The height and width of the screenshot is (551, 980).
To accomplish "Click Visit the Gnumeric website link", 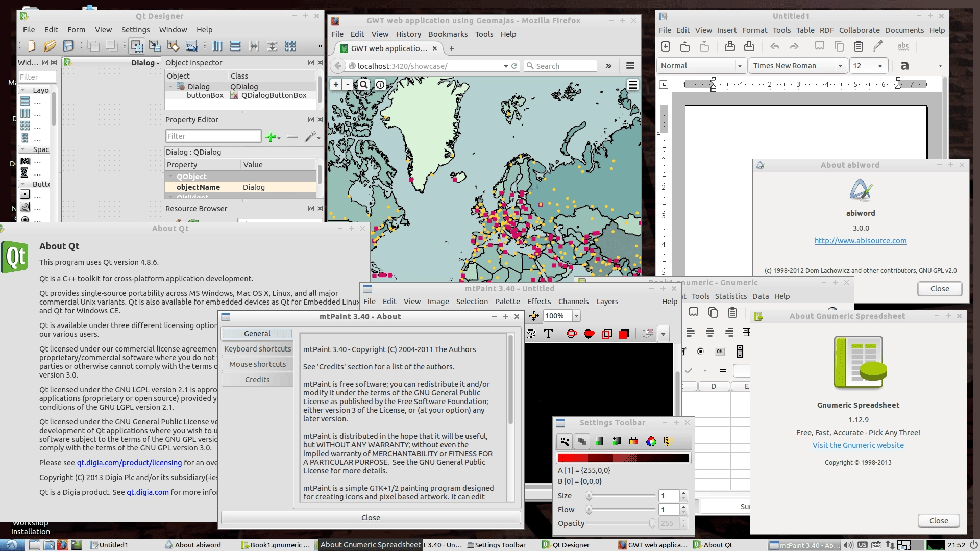I will tap(858, 445).
